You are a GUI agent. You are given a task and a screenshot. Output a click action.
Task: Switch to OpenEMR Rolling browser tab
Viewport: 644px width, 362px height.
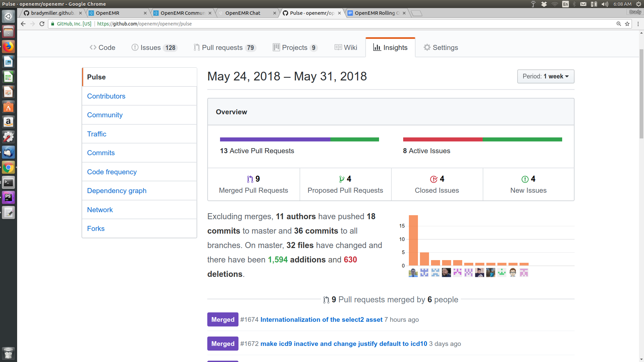pos(376,13)
